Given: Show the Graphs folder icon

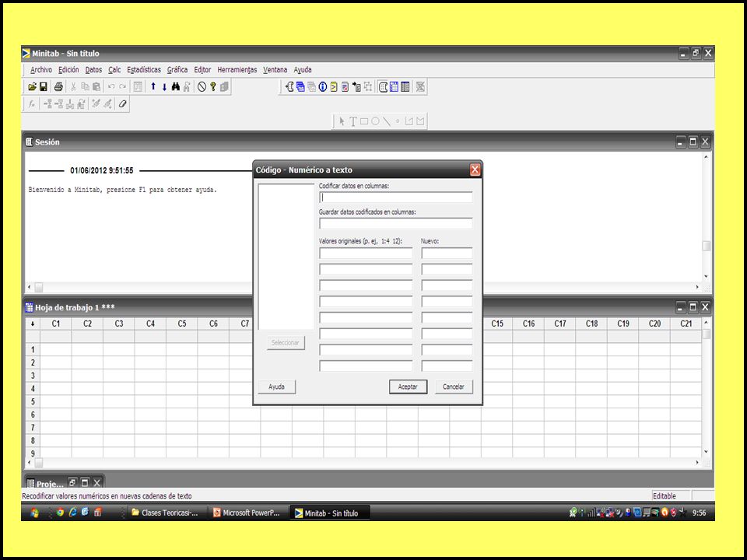Looking at the screenshot, I should [x=311, y=86].
